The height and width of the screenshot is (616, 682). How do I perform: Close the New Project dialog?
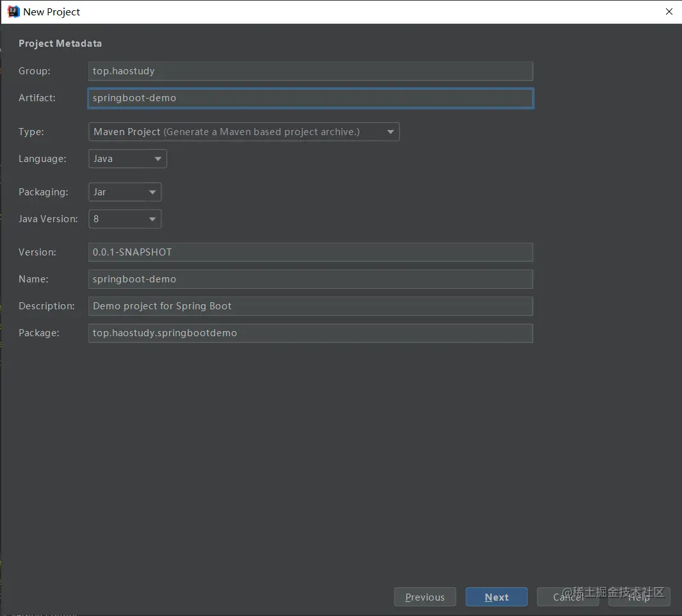(669, 12)
